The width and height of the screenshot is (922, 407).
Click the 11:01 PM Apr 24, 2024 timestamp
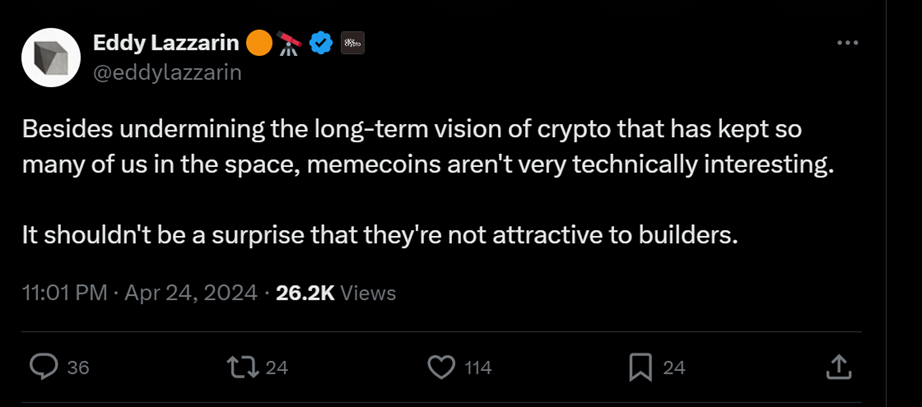[142, 293]
